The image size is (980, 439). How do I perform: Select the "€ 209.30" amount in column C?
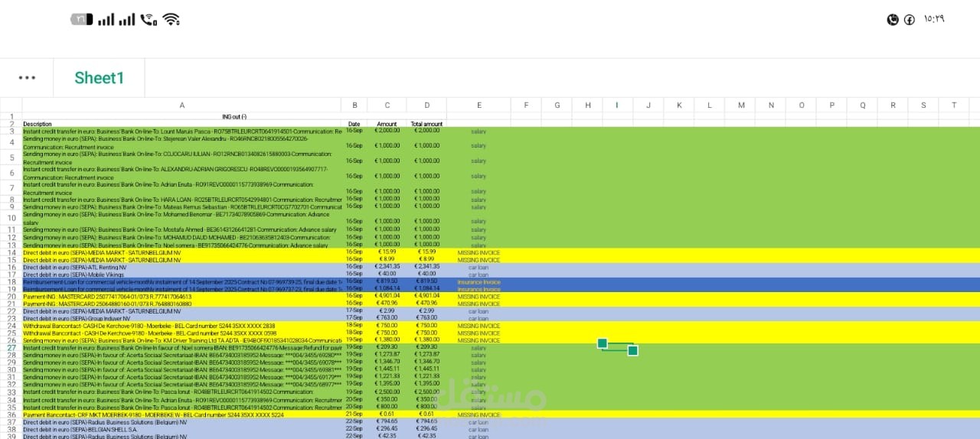387,347
